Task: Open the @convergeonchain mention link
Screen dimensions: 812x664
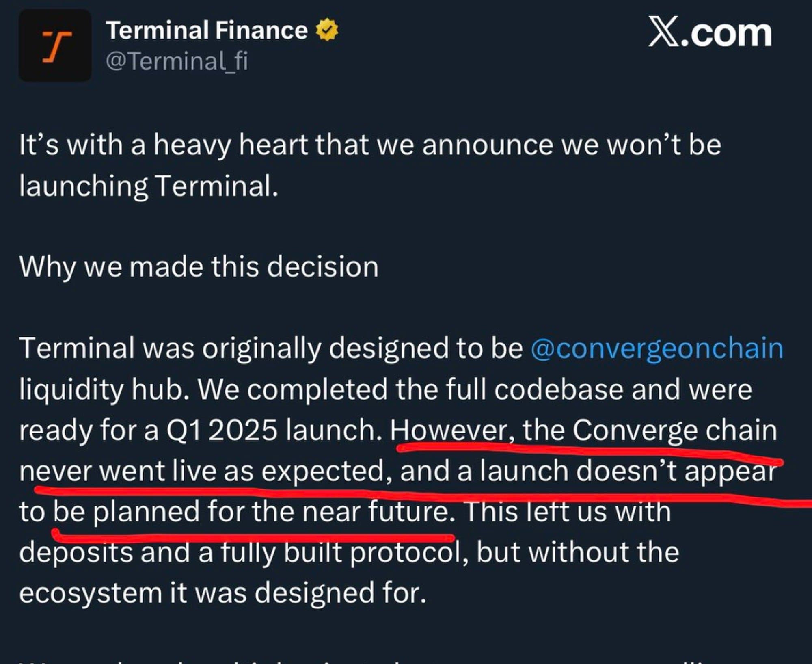Action: point(657,348)
